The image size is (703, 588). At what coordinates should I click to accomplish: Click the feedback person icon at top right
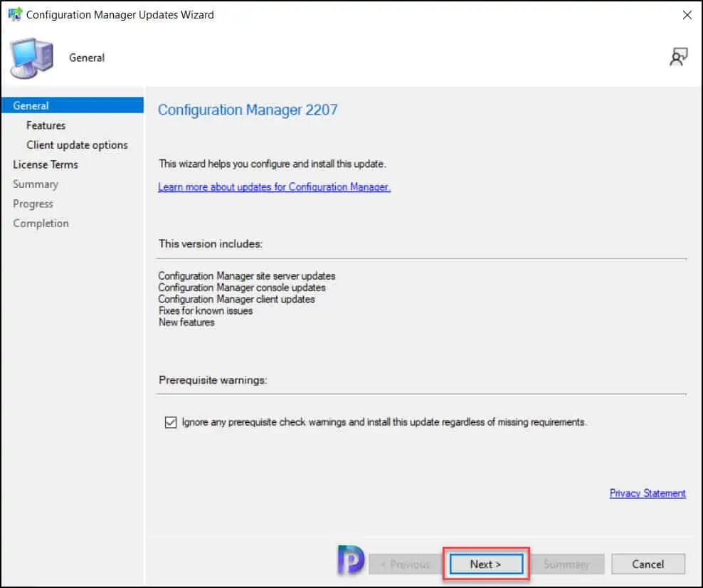tap(678, 57)
